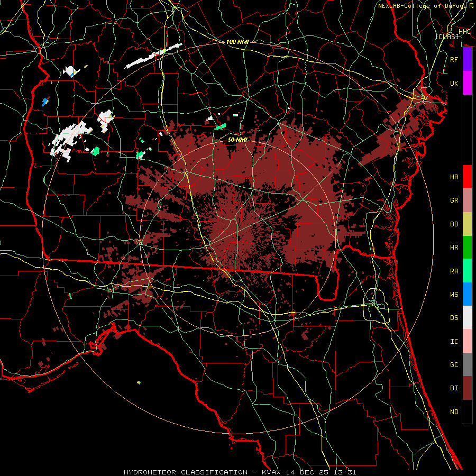This screenshot has height=476, width=476.
Task: Click the 100 NMI range ring label
Action: click(x=237, y=42)
